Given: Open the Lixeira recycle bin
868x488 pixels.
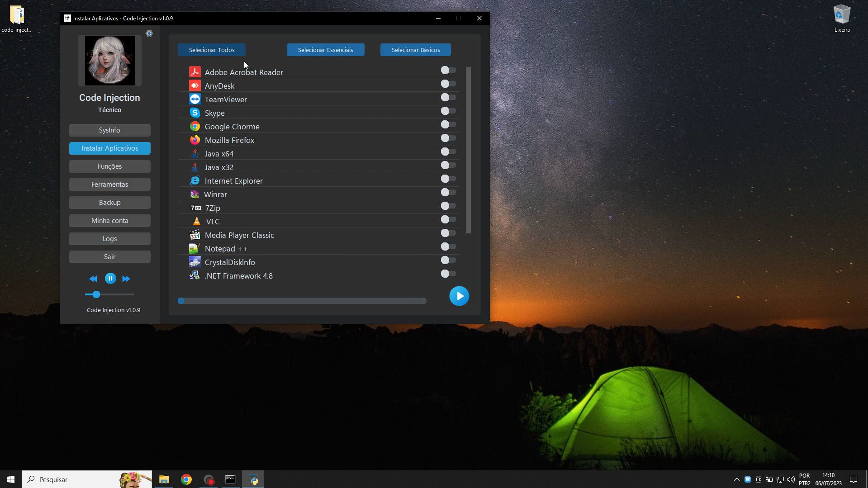Looking at the screenshot, I should click(x=842, y=19).
